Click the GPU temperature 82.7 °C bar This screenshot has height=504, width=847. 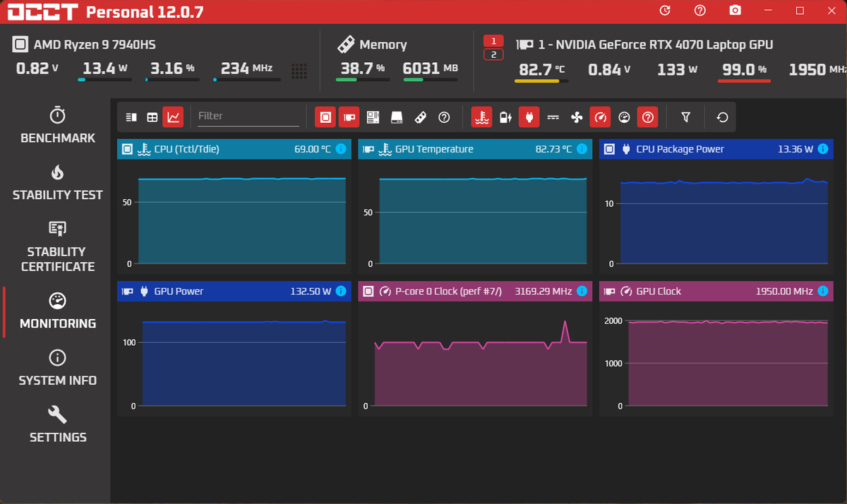point(541,81)
